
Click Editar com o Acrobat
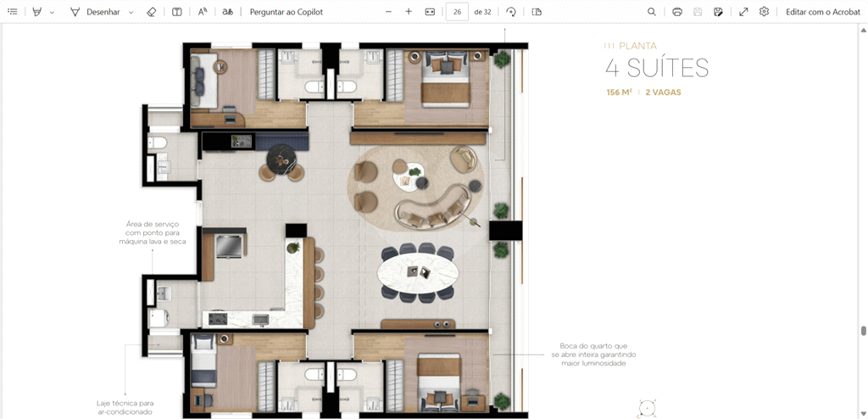(823, 12)
